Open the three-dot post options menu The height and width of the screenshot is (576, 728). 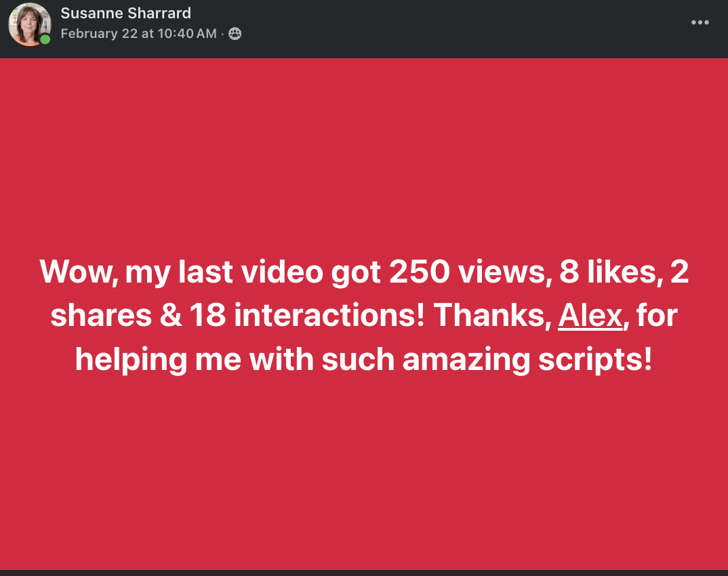700,22
